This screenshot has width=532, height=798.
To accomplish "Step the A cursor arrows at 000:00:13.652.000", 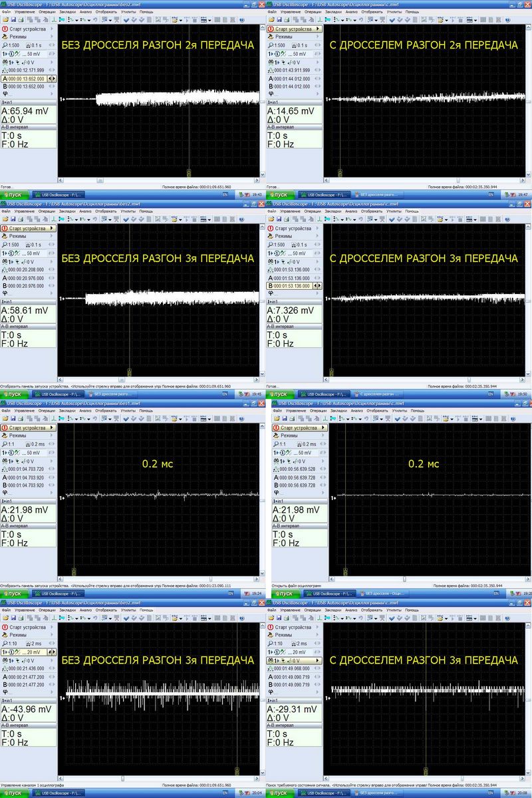I will (53, 78).
